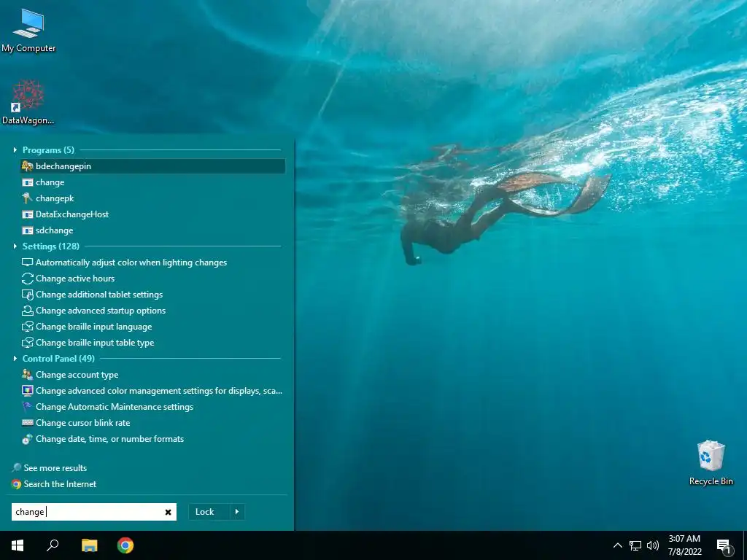Open Automatically adjust color when lighting changes
This screenshot has width=747, height=560.
152,262
